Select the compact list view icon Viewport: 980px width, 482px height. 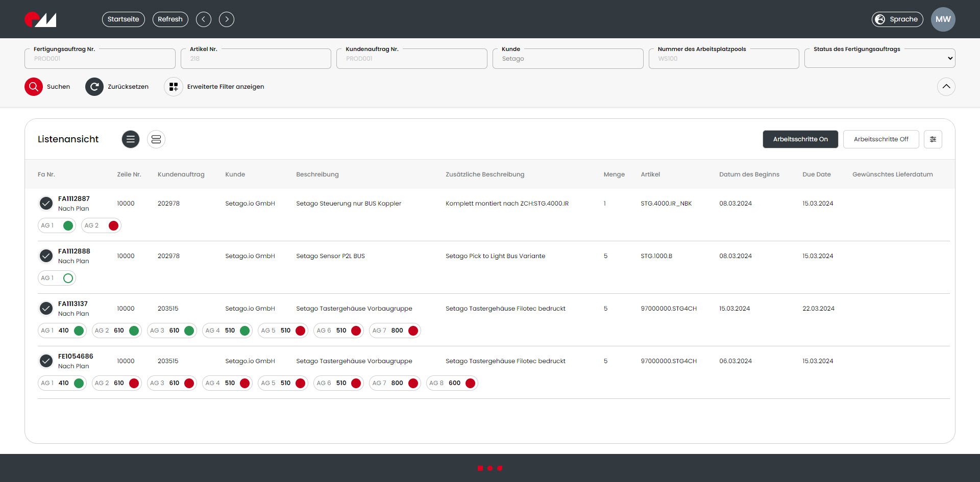[x=131, y=139]
